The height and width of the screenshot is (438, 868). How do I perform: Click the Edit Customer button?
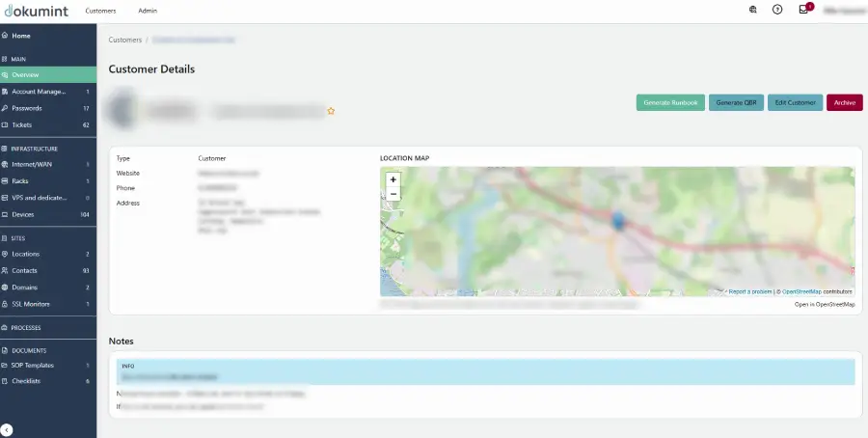pyautogui.click(x=795, y=102)
